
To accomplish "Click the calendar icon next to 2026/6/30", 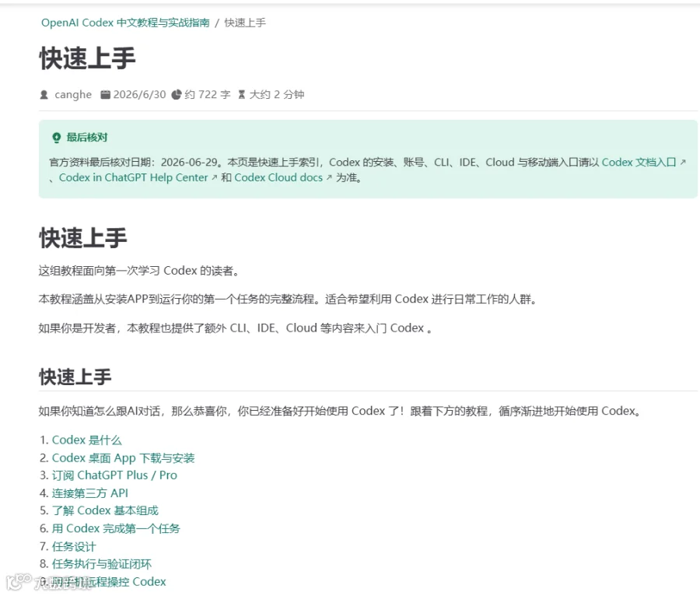I will pos(105,95).
